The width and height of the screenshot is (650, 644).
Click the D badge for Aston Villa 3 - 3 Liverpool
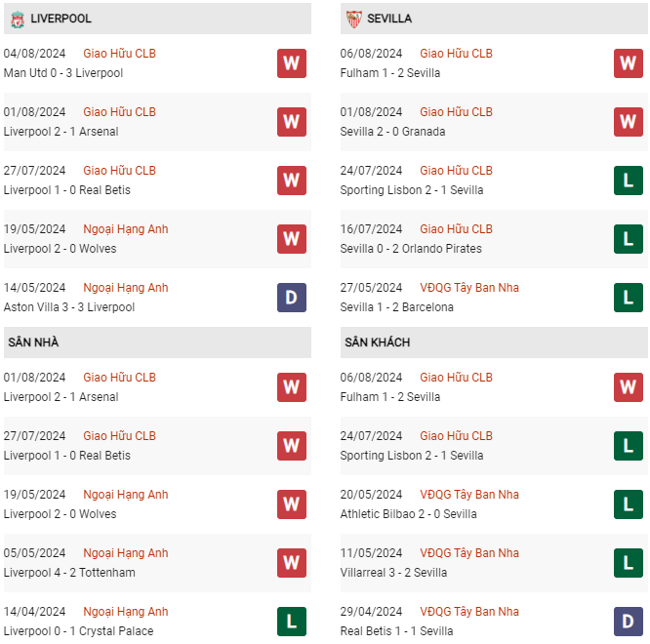click(291, 298)
